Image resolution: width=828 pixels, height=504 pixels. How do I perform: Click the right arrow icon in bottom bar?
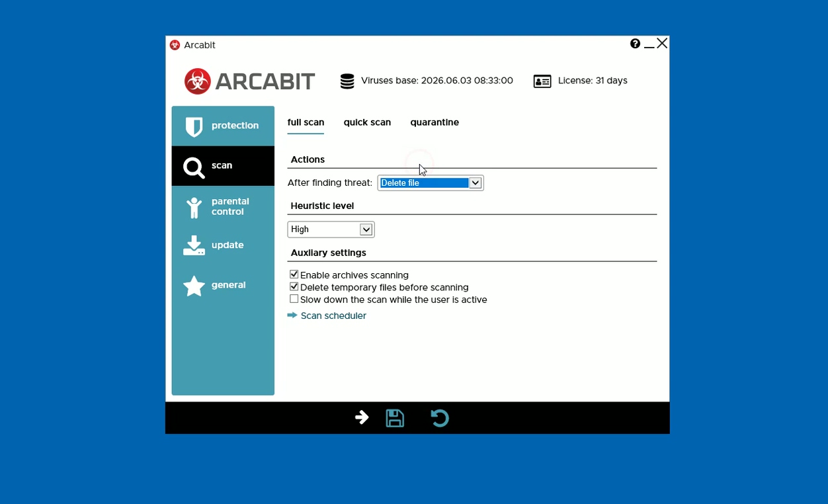(362, 417)
